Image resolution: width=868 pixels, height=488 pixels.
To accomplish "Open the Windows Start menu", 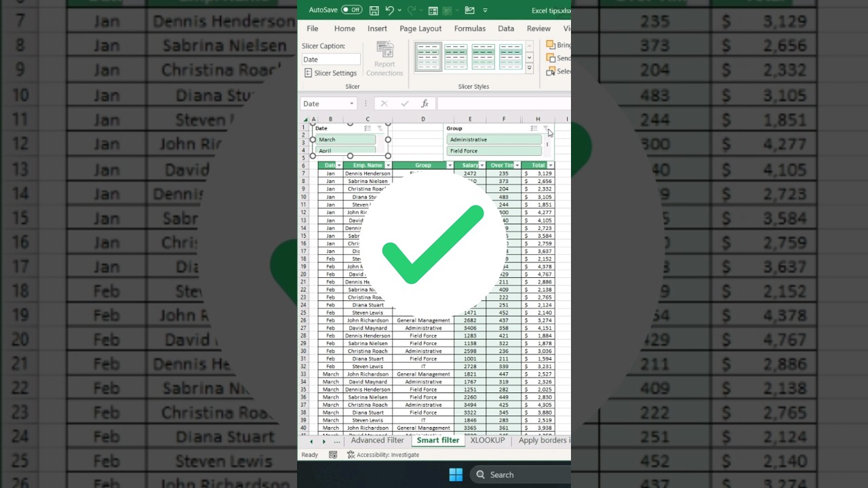I will click(456, 474).
